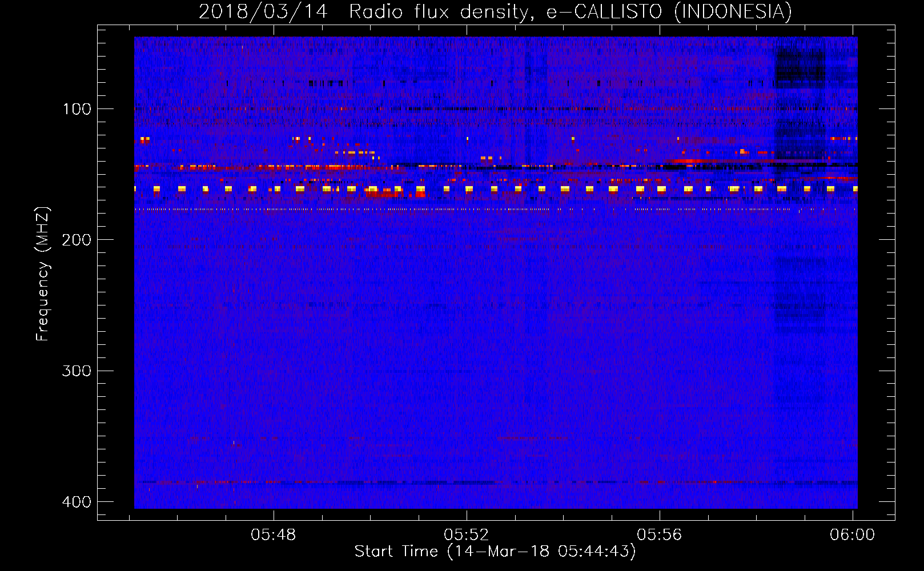The width and height of the screenshot is (924, 571).
Task: Select the 200 frequency axis label
Action: point(77,240)
